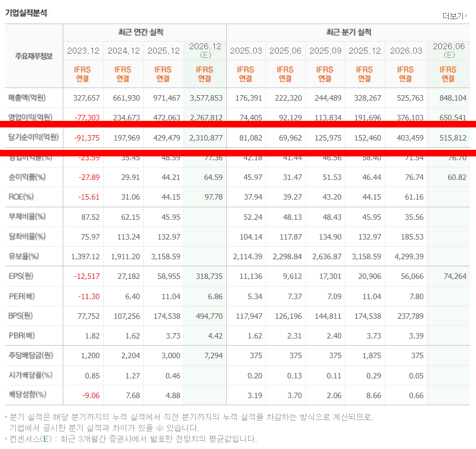Click the ROE(%) row label
Image resolution: width=476 pixels, height=449 pixels.
[x=21, y=197]
